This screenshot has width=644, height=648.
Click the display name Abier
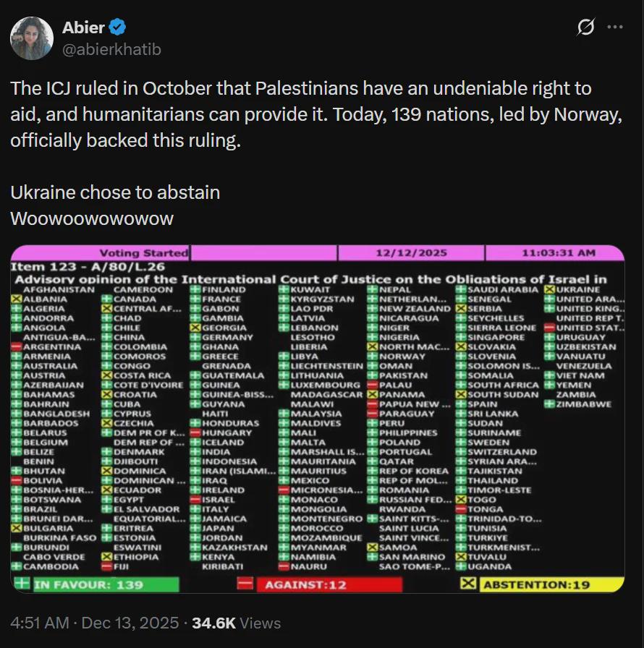[x=83, y=27]
